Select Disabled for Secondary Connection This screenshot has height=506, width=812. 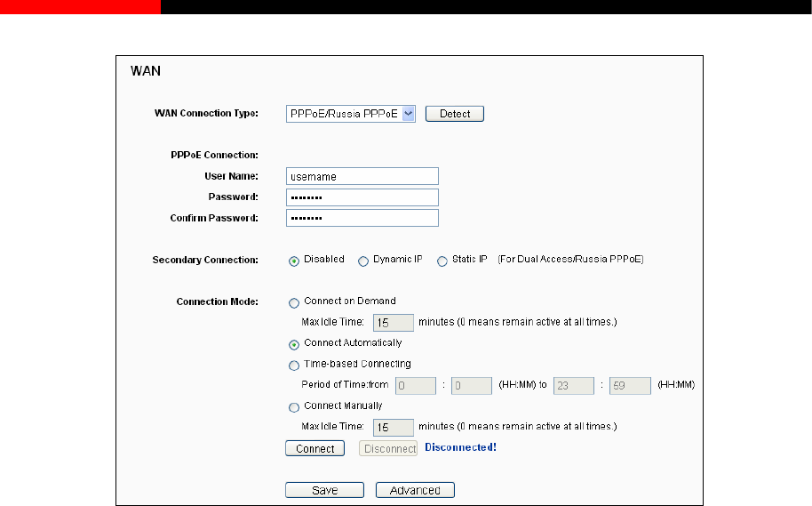point(294,261)
